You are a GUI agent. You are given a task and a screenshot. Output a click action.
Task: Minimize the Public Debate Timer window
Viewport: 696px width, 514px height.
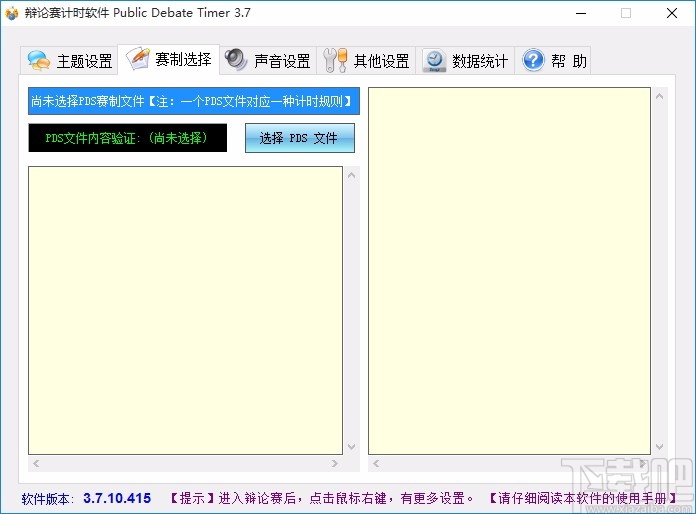tap(581, 13)
